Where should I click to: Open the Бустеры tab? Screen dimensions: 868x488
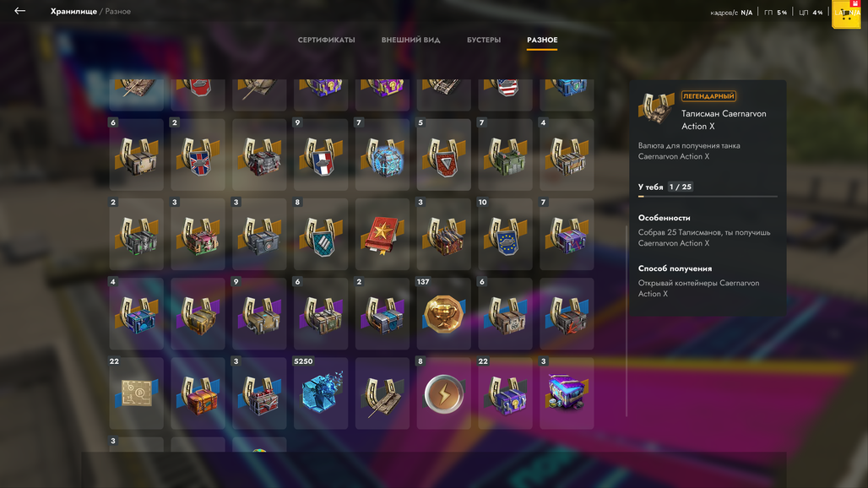pos(484,40)
